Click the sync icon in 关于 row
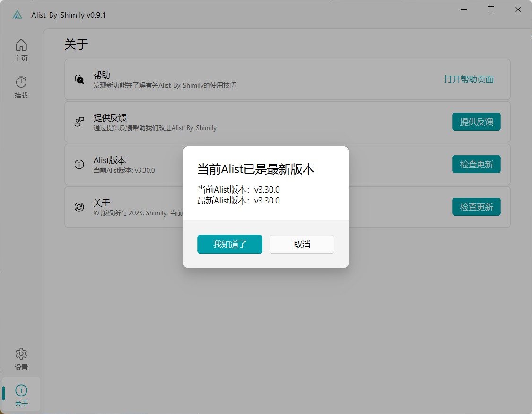The width and height of the screenshot is (532, 414). [79, 207]
